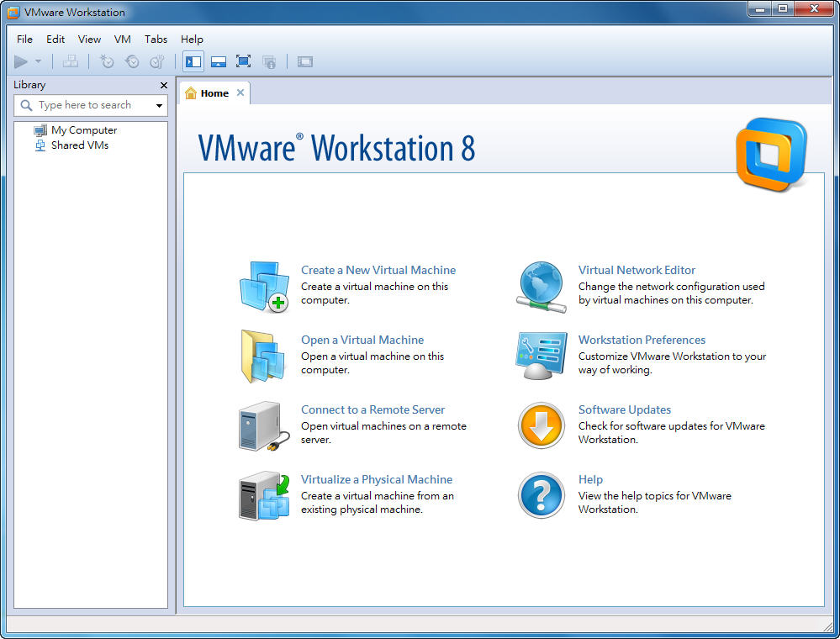Screen dimensions: 840x639
Task: Click the VMware logo in the title bar
Action: [x=13, y=12]
